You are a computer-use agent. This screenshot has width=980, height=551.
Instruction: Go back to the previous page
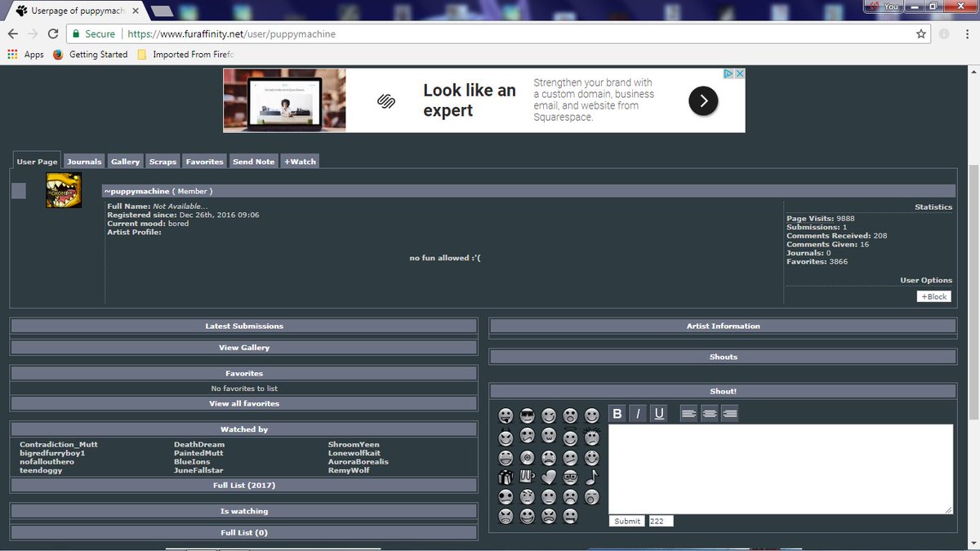click(13, 34)
